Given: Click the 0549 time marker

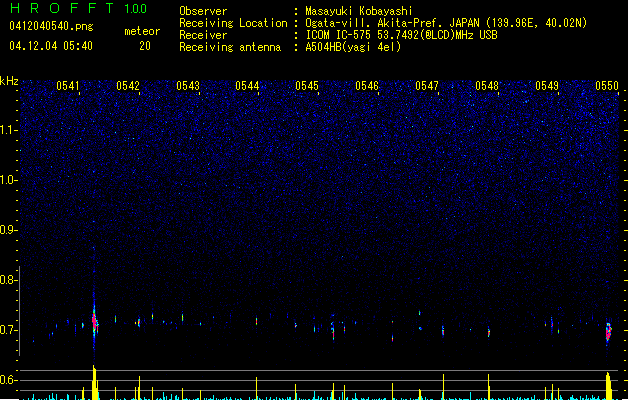Looking at the screenshot, I should pyautogui.click(x=547, y=86).
